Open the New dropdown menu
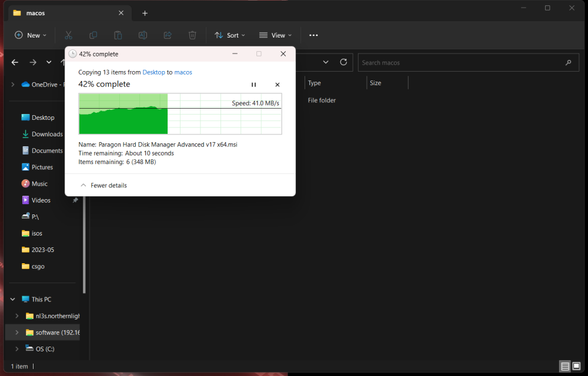 click(x=31, y=35)
